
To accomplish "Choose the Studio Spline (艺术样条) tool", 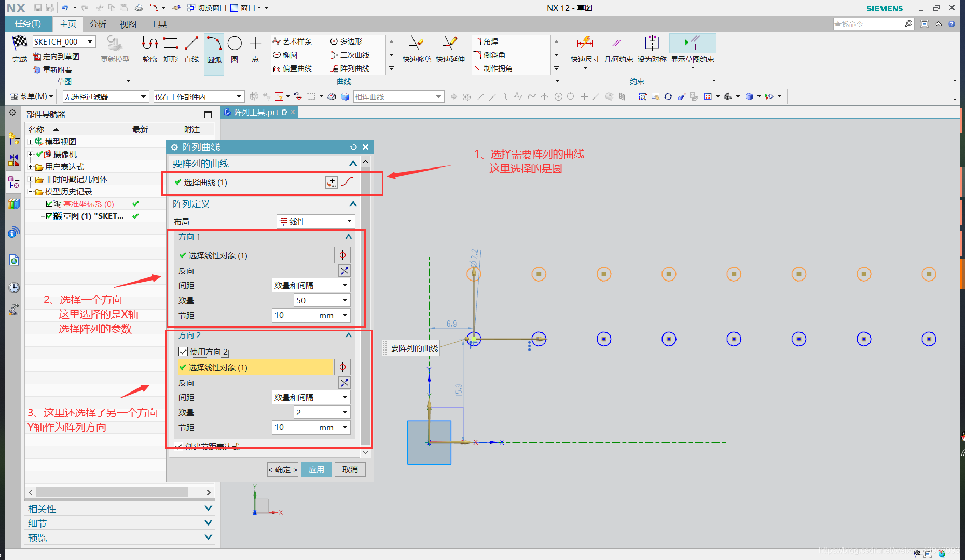I will pyautogui.click(x=293, y=41).
